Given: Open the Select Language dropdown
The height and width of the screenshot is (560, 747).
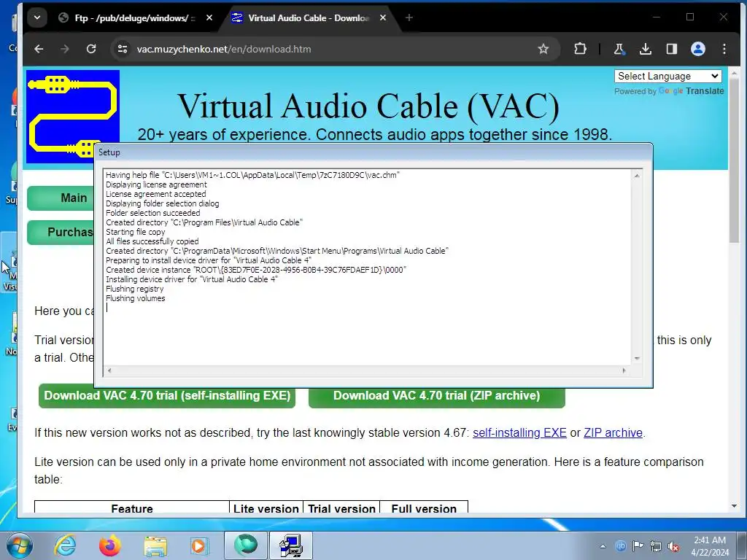Looking at the screenshot, I should 668,76.
